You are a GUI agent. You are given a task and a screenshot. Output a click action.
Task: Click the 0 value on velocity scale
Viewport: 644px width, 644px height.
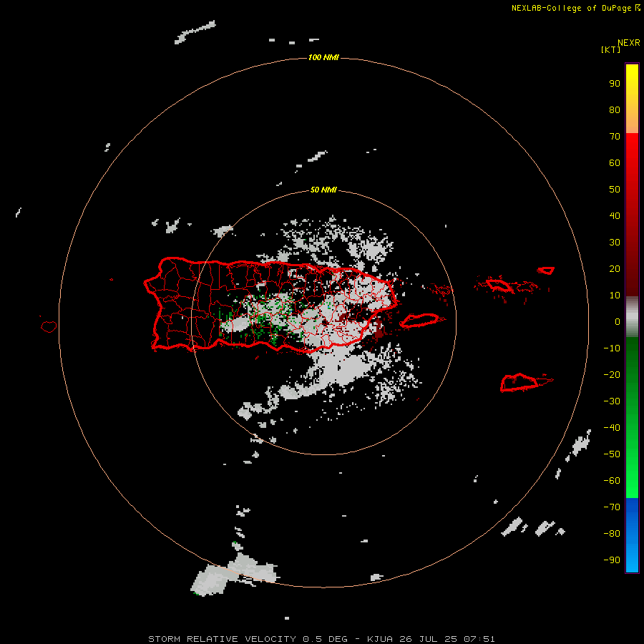[618, 321]
